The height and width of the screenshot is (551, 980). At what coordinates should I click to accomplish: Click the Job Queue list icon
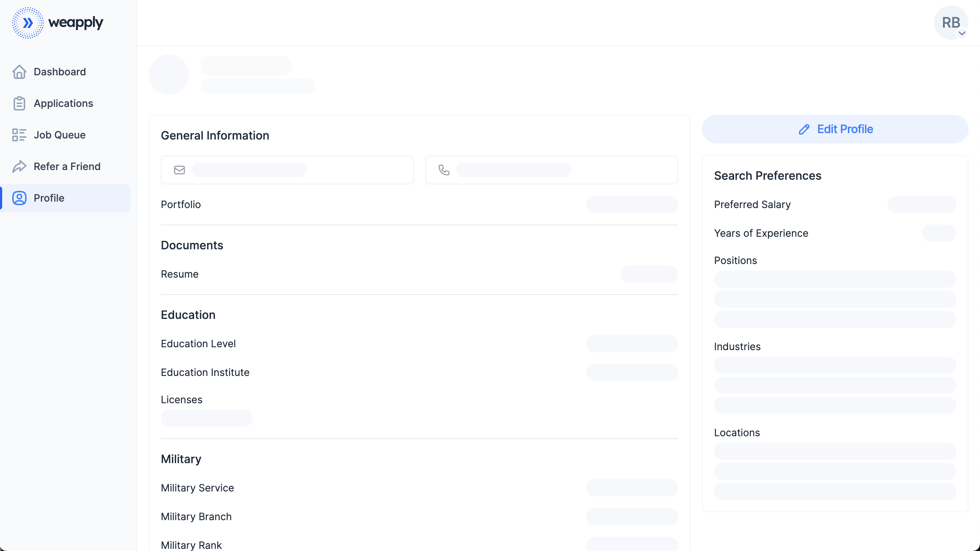19,135
